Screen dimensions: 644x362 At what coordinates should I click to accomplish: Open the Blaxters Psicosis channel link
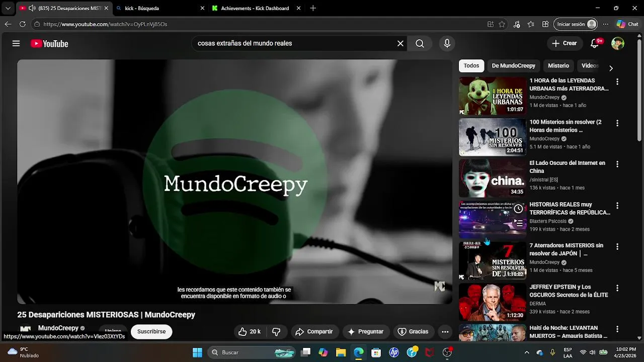coord(547,221)
